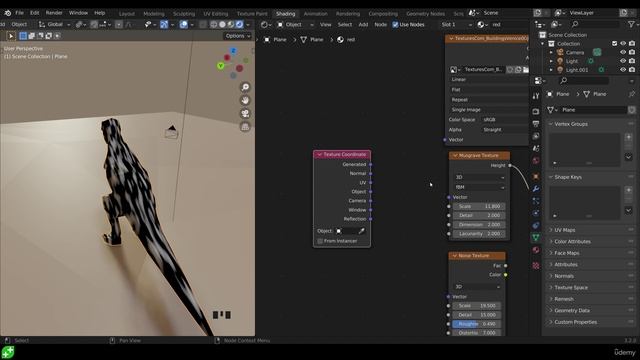Click the viewport zoom magnifier icon
640x360 pixels.
(x=245, y=87)
